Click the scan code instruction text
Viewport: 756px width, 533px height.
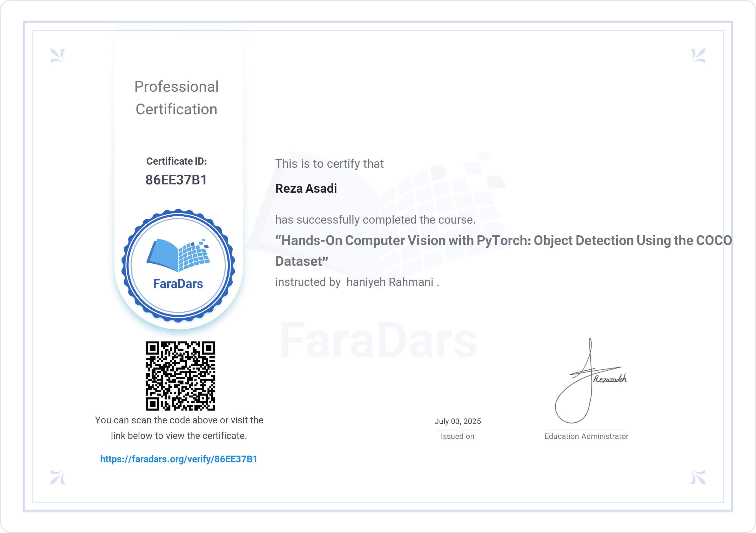click(x=179, y=428)
